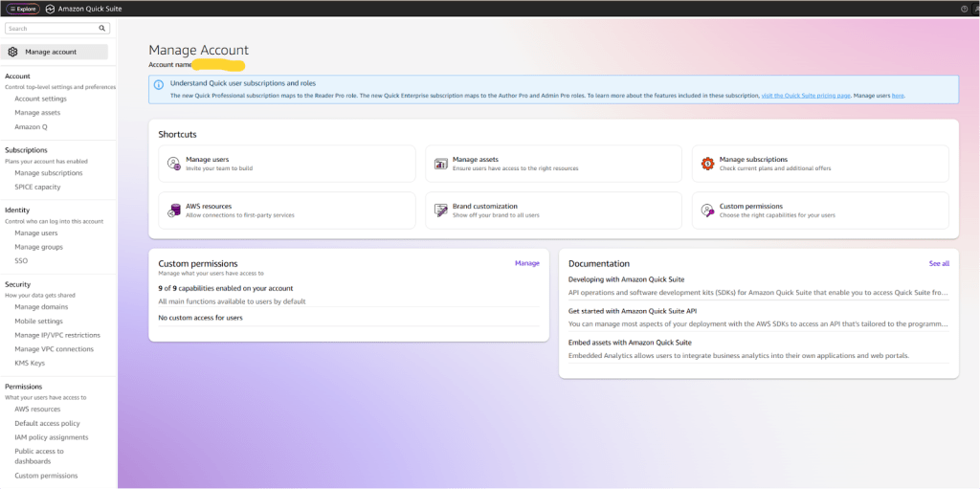Click the Brand customization icon
Image resolution: width=980 pixels, height=489 pixels.
(x=440, y=211)
